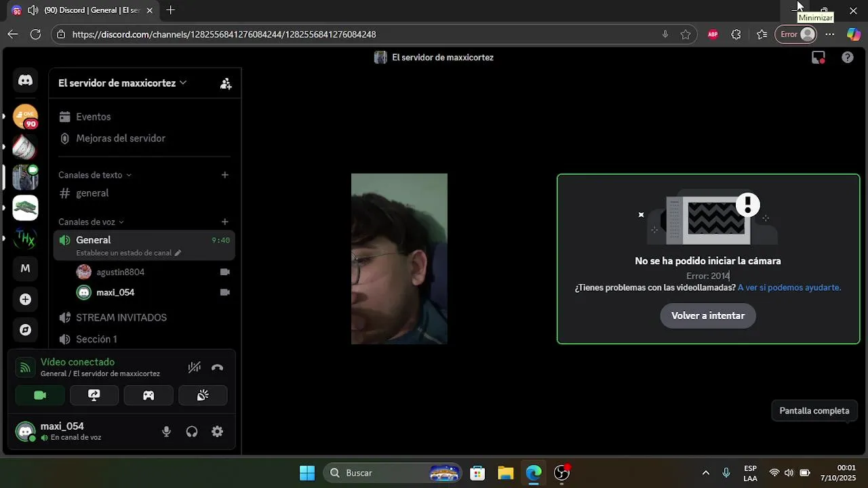Open the Copilot icon in the browser

(x=854, y=34)
